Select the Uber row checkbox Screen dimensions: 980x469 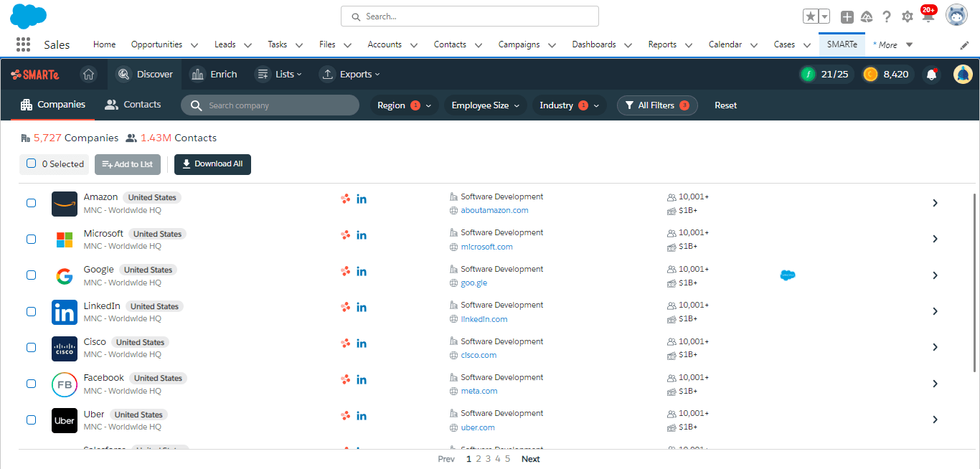[x=32, y=420]
